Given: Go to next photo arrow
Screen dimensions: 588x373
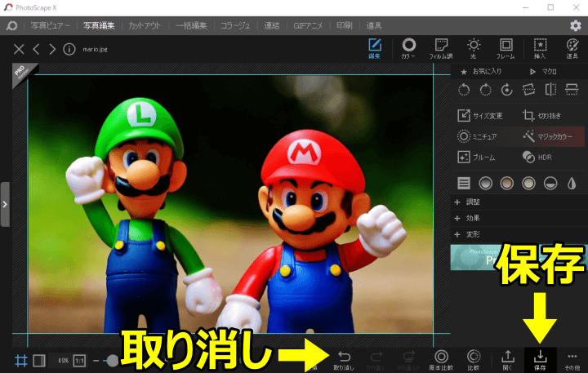Looking at the screenshot, I should point(52,49).
